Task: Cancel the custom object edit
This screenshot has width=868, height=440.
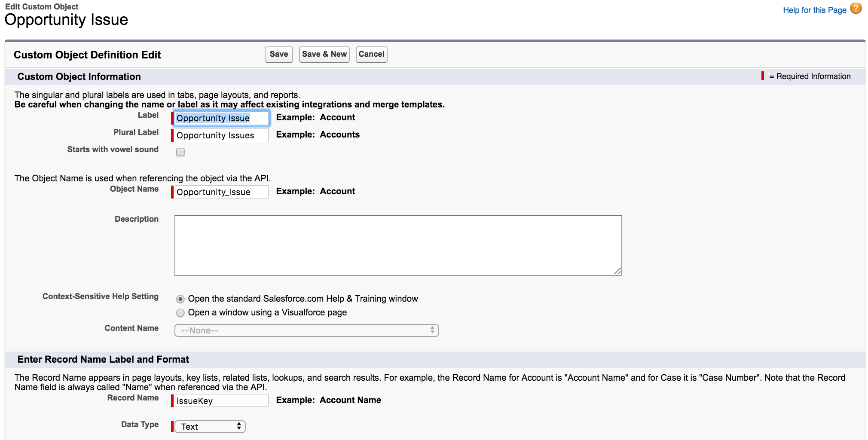Action: point(371,54)
